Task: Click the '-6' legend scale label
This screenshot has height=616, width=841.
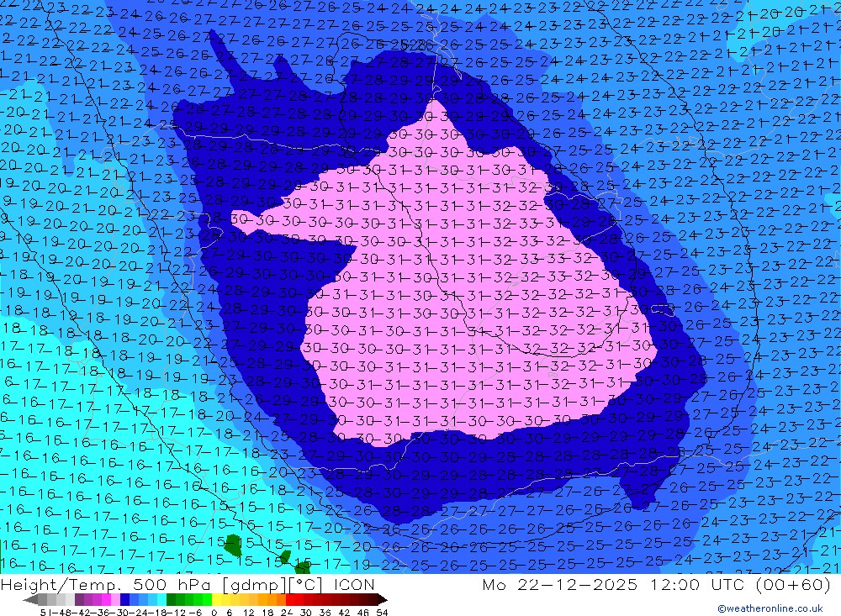Action: point(195,613)
